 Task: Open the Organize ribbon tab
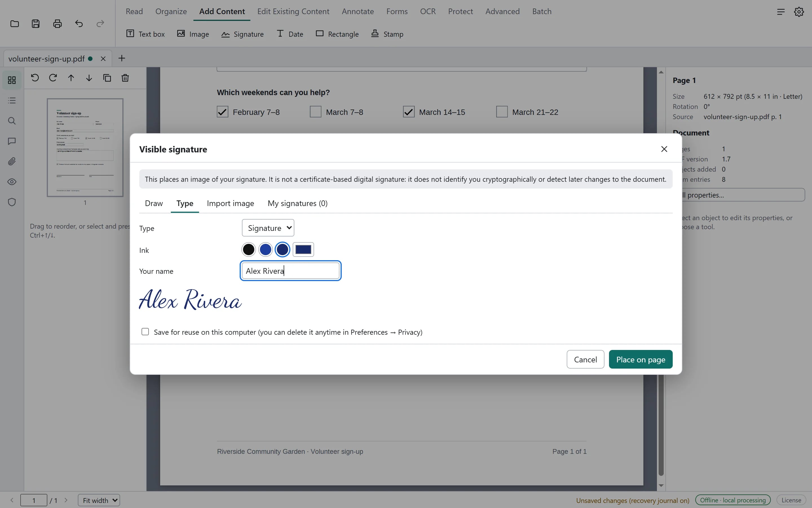[171, 11]
